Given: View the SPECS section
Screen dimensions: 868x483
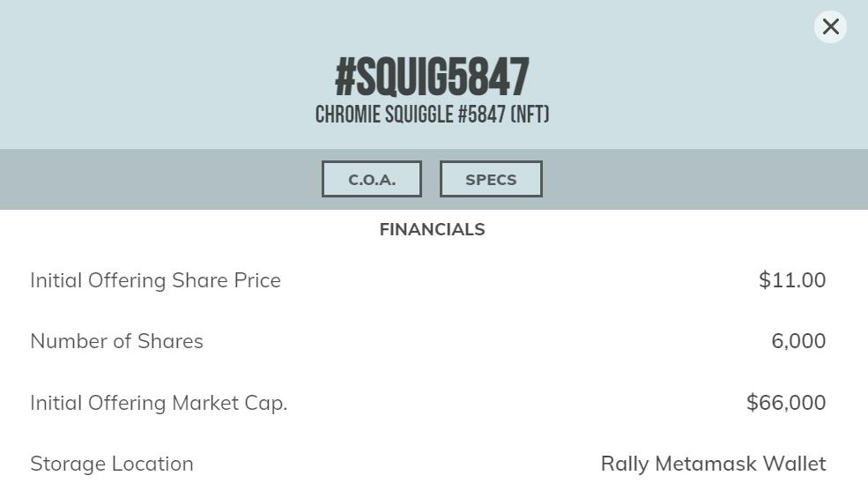Looking at the screenshot, I should (x=491, y=179).
